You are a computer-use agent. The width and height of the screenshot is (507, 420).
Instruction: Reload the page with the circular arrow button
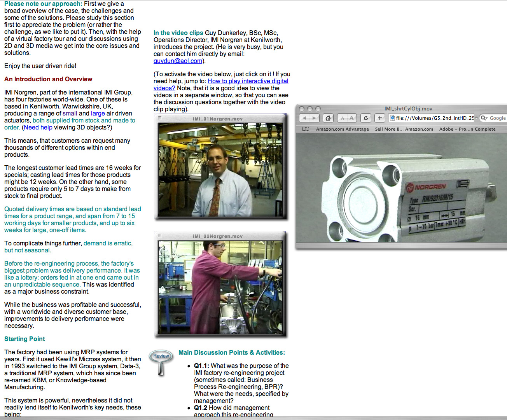[366, 118]
